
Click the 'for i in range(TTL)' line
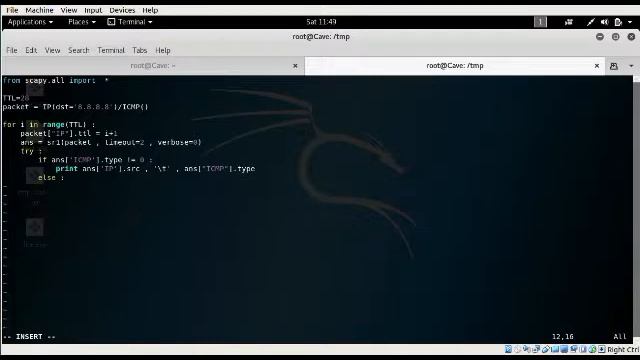tap(49, 125)
